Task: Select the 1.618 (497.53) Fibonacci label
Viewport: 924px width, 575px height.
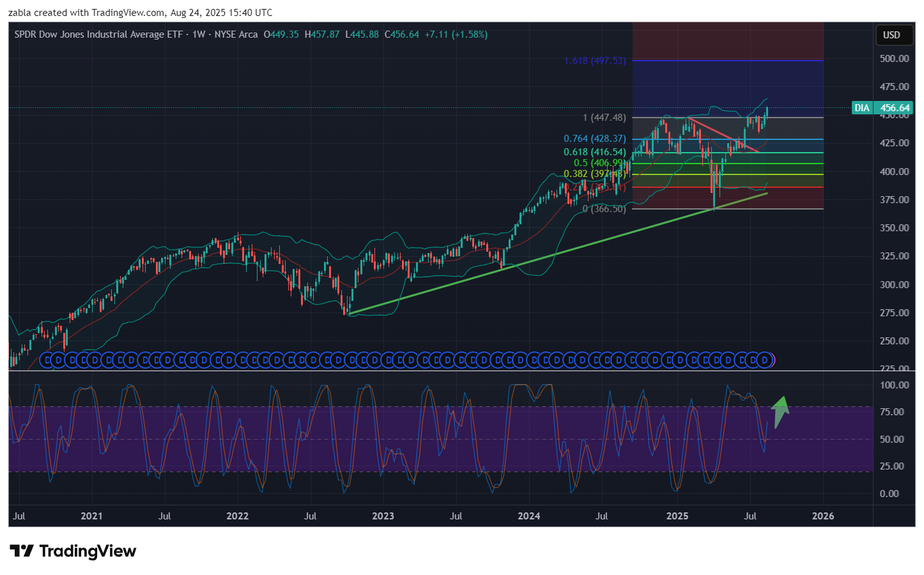Action: click(594, 61)
